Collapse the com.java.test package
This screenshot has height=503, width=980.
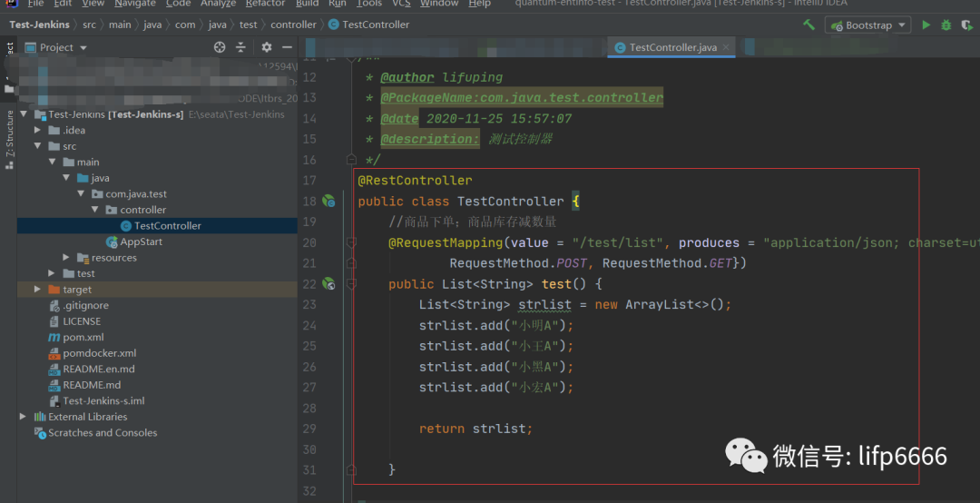81,194
